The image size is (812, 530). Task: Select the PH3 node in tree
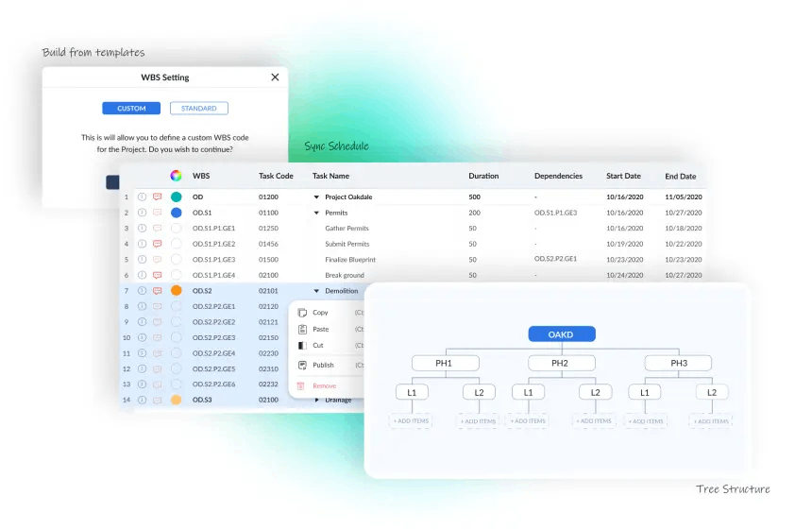coord(678,363)
